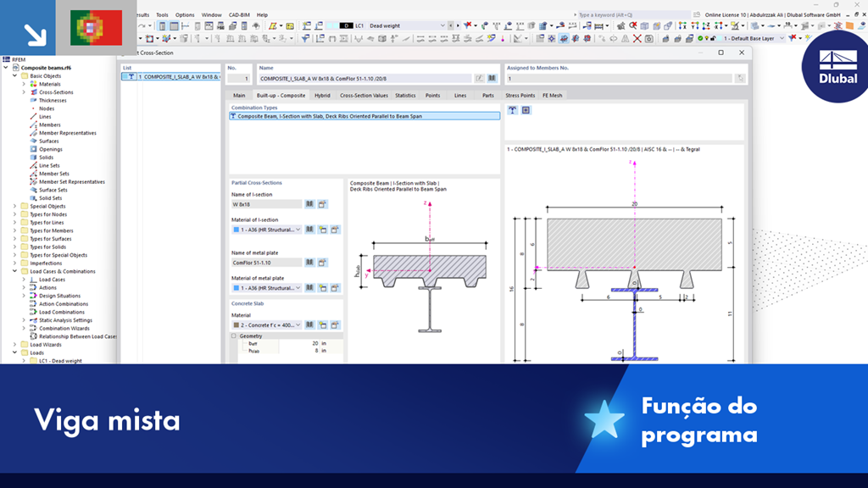Select COMPOSITE_I_SLAB_A entry in List

[x=170, y=77]
